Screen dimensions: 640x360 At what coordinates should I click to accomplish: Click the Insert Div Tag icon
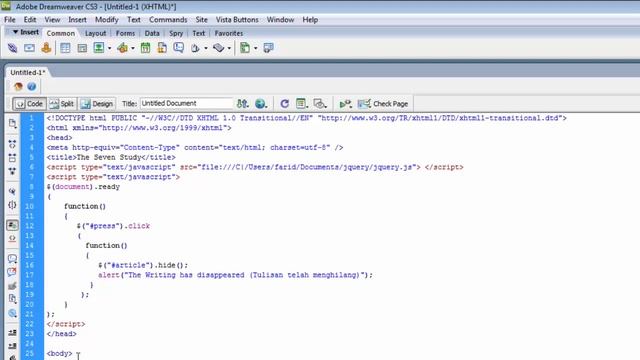click(x=82, y=48)
